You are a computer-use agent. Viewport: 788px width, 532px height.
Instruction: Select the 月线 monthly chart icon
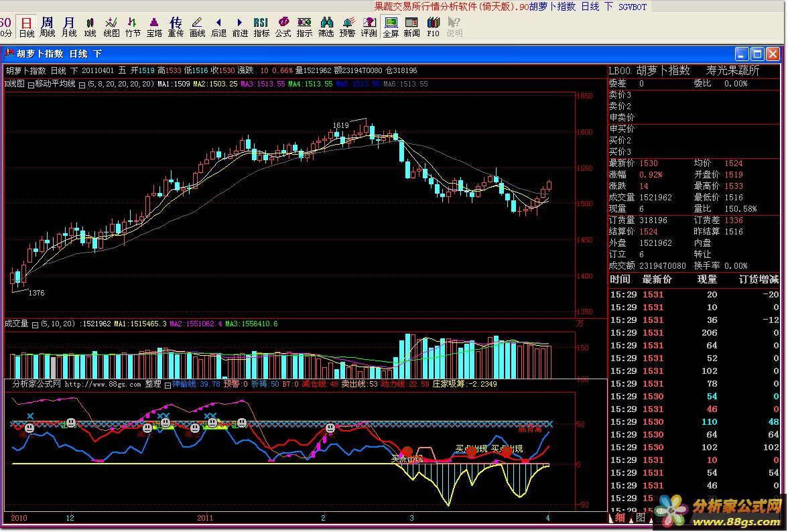[x=68, y=27]
